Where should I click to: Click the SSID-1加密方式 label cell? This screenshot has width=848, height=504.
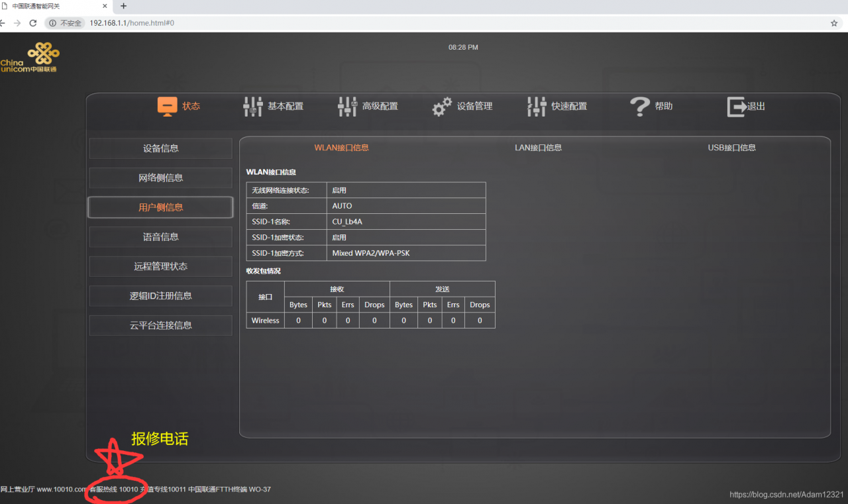tap(286, 254)
